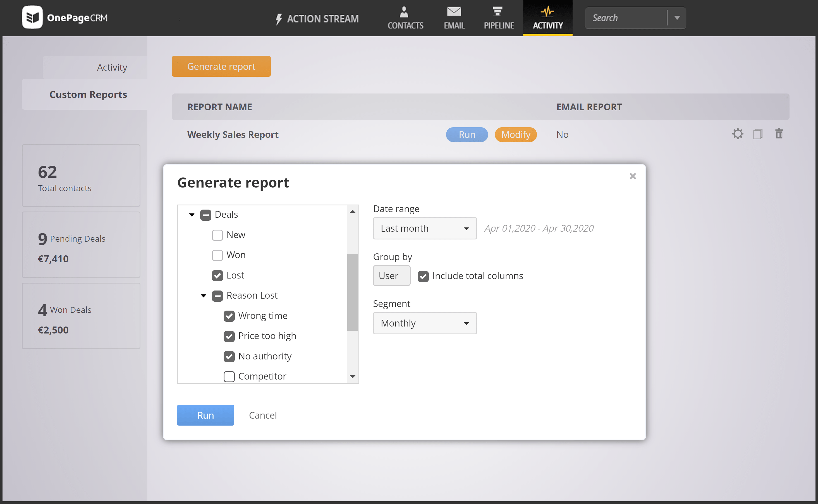Click the EMAIL REPORT column header

click(589, 107)
